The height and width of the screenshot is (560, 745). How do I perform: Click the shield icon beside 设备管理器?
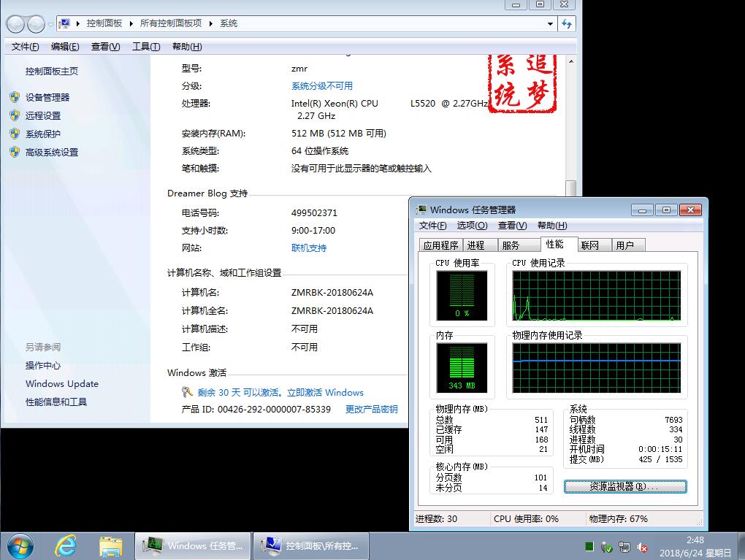[15, 97]
